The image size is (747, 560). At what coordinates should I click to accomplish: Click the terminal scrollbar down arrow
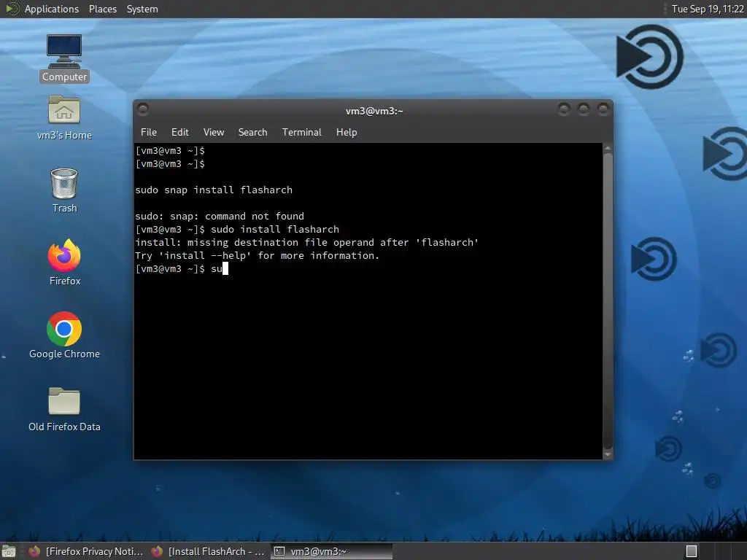608,454
